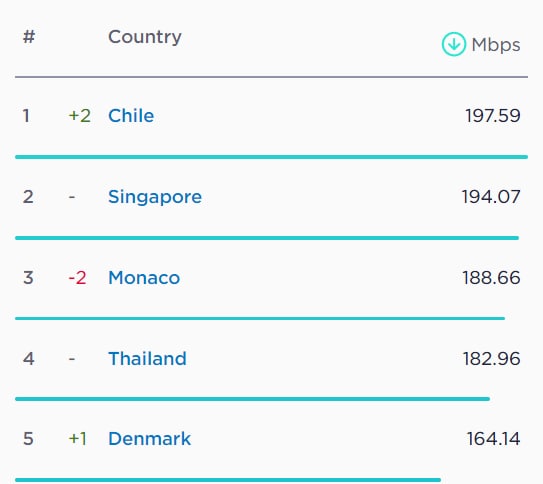The width and height of the screenshot is (543, 484).
Task: Click the +1 rank change for Denmark
Action: pos(78,439)
